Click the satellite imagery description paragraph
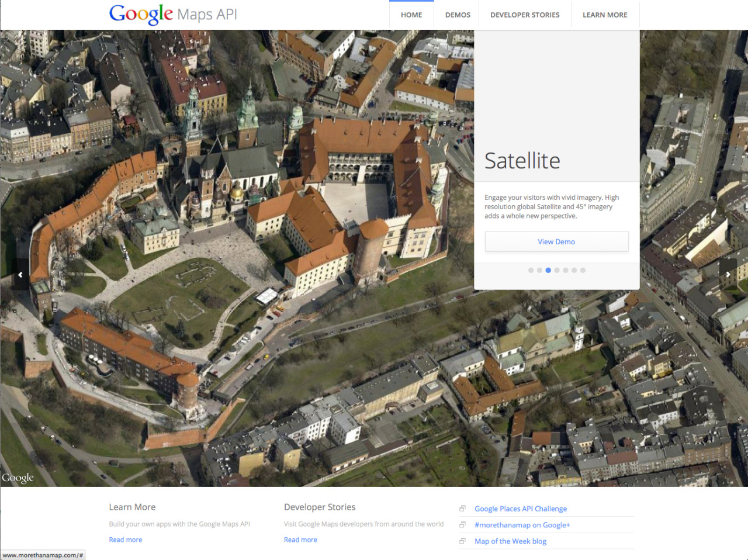The image size is (748, 560). [x=552, y=206]
